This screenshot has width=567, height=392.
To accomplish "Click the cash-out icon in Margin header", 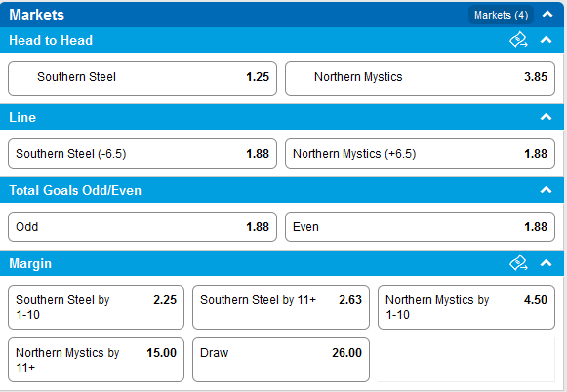I will click(518, 263).
